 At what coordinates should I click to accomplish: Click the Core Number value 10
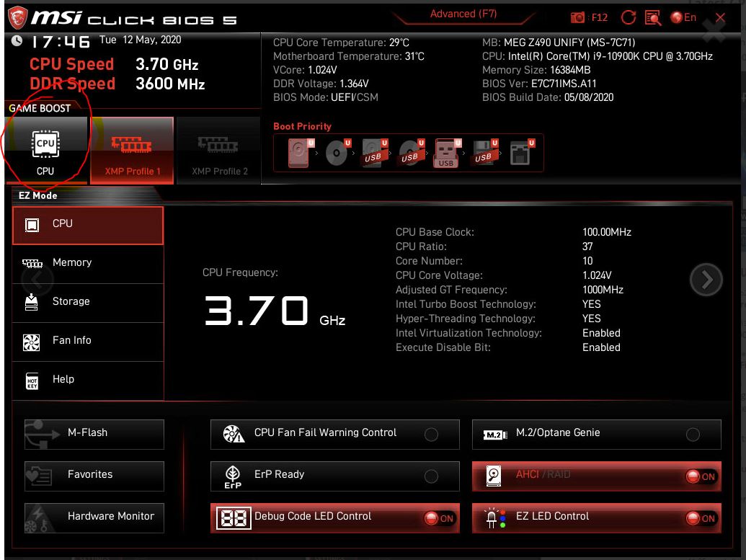(587, 261)
